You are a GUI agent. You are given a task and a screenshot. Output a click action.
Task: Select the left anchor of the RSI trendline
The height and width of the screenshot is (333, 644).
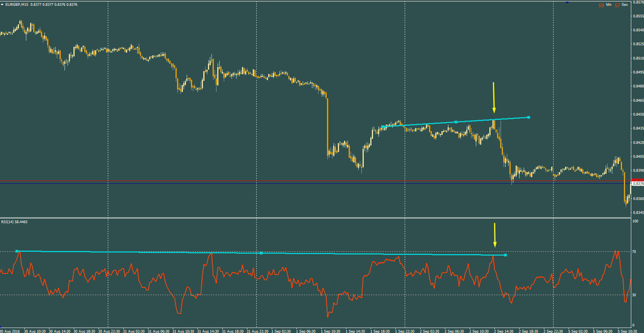pos(17,251)
